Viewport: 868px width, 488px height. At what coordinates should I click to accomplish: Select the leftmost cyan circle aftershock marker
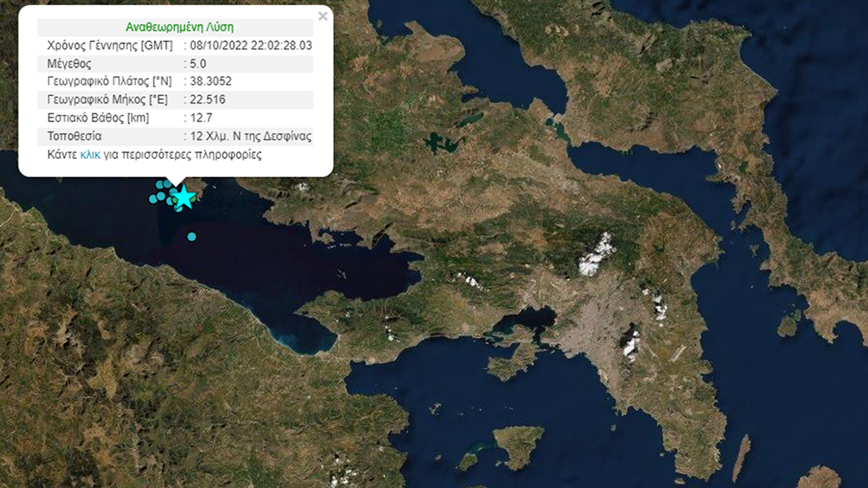153,199
